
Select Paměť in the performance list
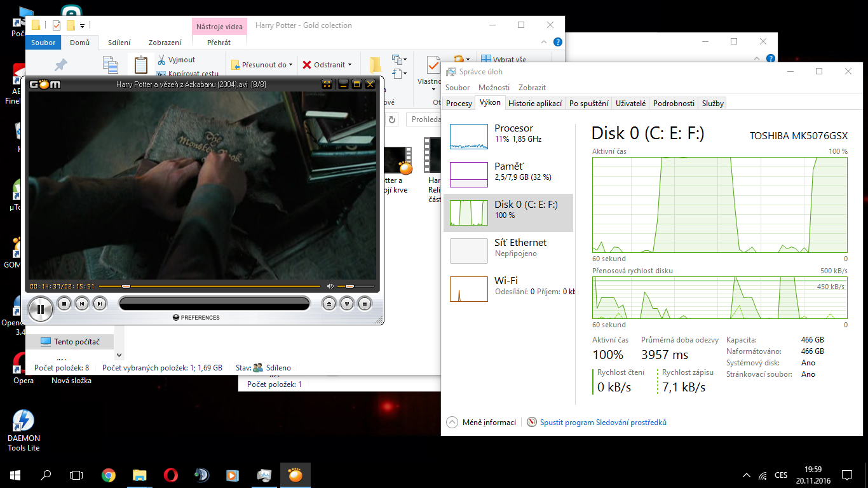coord(508,175)
